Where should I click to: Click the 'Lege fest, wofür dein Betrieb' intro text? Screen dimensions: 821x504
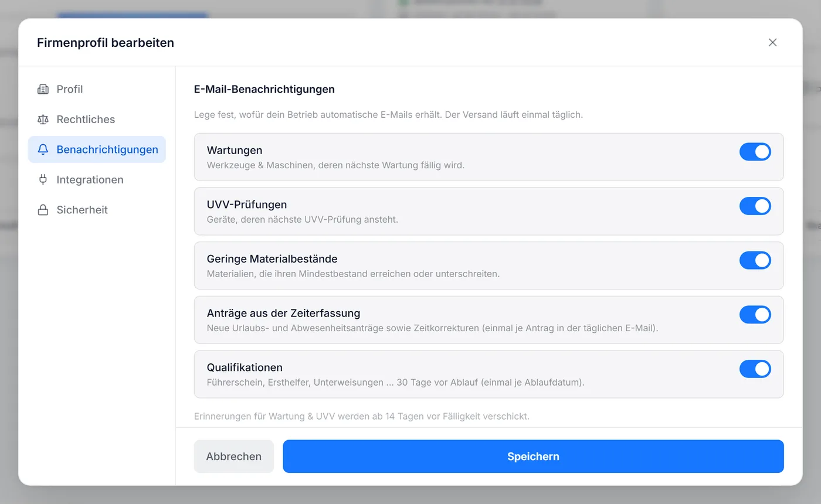[x=388, y=115]
